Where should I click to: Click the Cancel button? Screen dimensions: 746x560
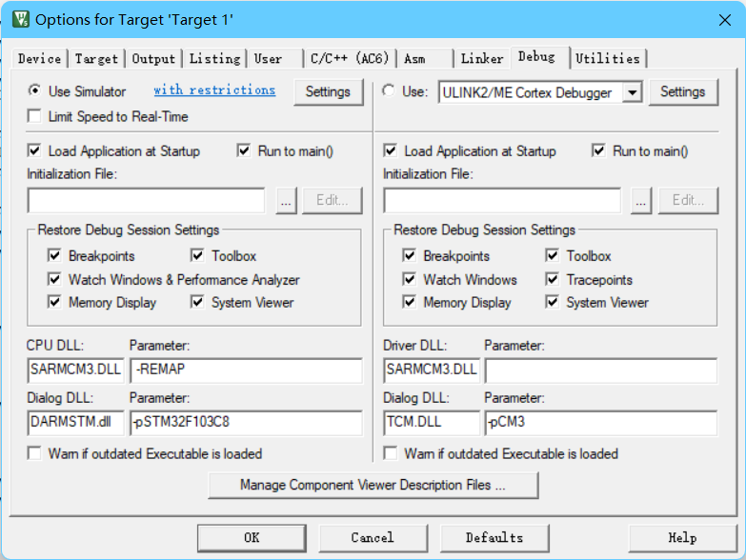(x=373, y=538)
